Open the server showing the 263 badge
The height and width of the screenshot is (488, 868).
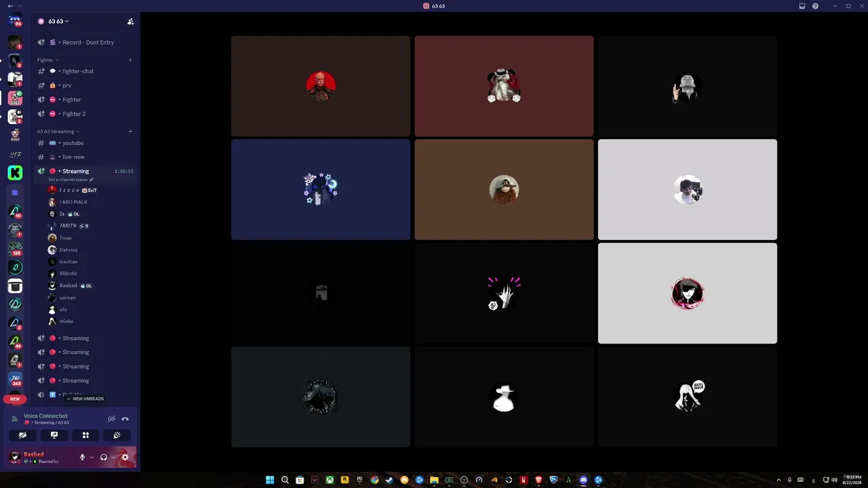pos(15,379)
